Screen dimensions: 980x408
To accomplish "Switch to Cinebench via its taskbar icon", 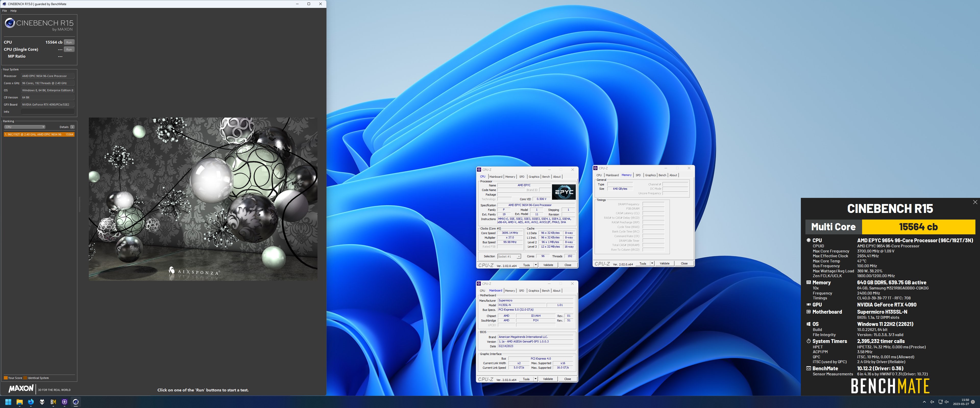I will (76, 402).
